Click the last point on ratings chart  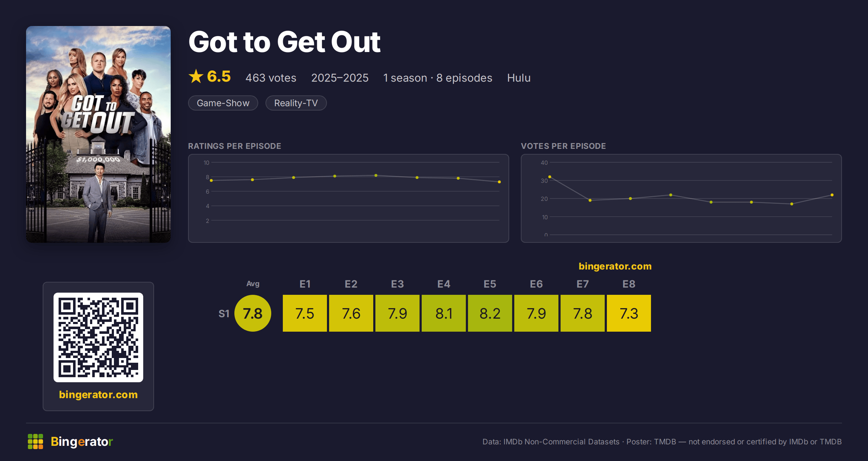click(499, 182)
